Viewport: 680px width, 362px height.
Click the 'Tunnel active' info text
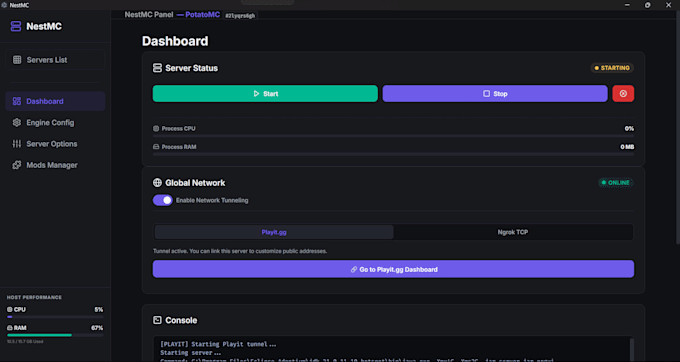240,251
